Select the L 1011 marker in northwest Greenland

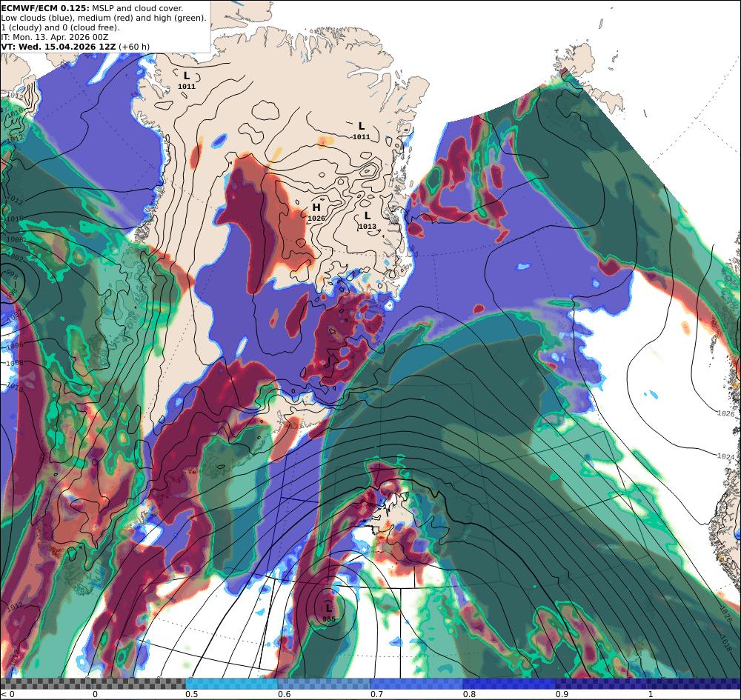[x=187, y=80]
